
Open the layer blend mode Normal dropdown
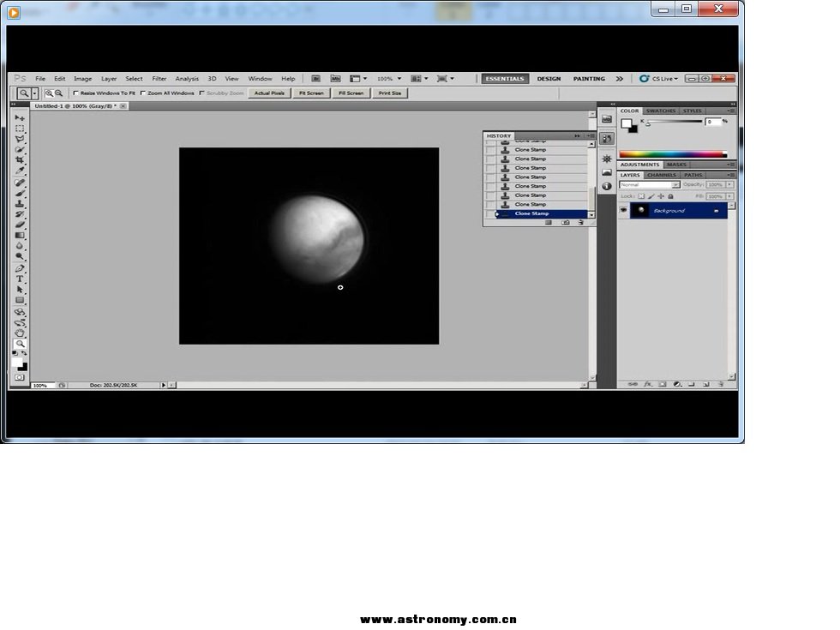(650, 185)
